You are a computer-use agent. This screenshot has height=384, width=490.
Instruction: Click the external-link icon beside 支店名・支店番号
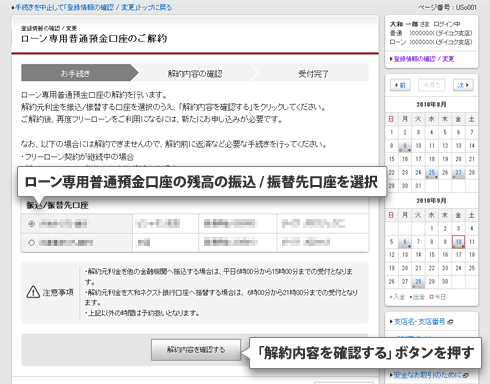point(450,322)
